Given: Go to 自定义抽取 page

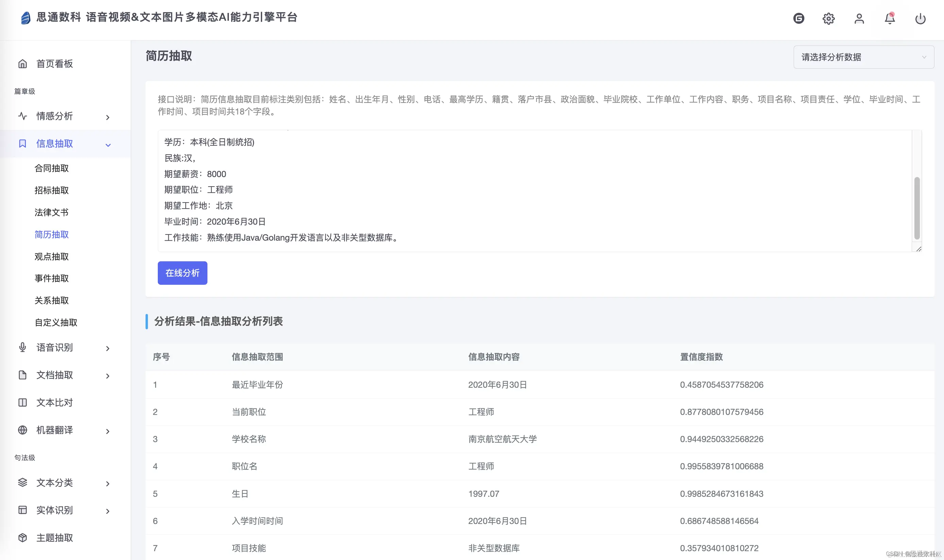Looking at the screenshot, I should (x=56, y=322).
